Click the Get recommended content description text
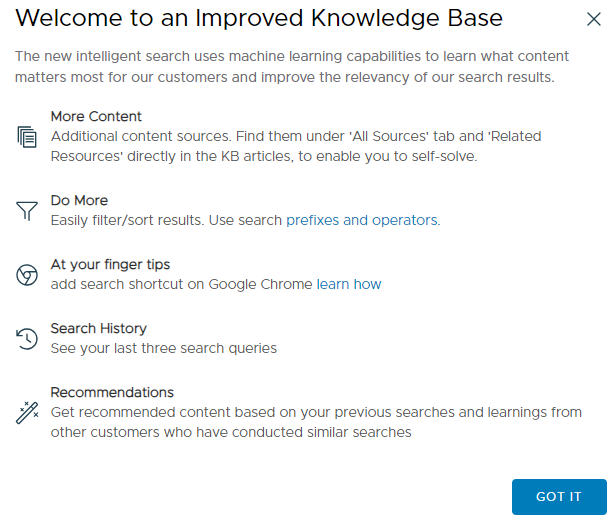Screen dimensions: 615x527 click(316, 422)
